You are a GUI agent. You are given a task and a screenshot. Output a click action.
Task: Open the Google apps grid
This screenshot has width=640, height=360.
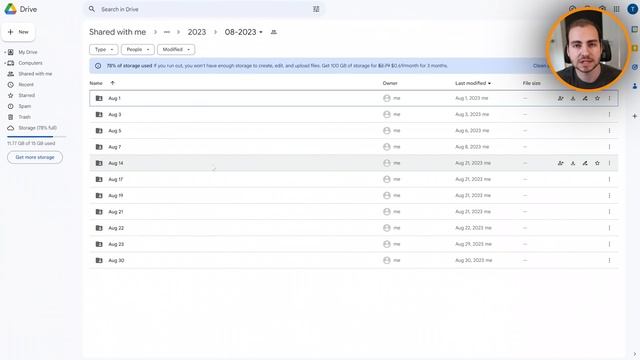pos(616,9)
